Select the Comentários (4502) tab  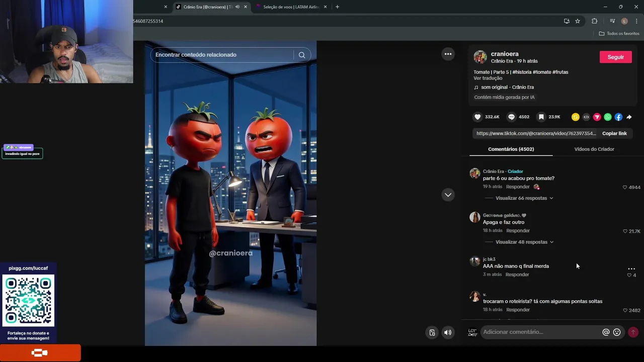tap(511, 149)
